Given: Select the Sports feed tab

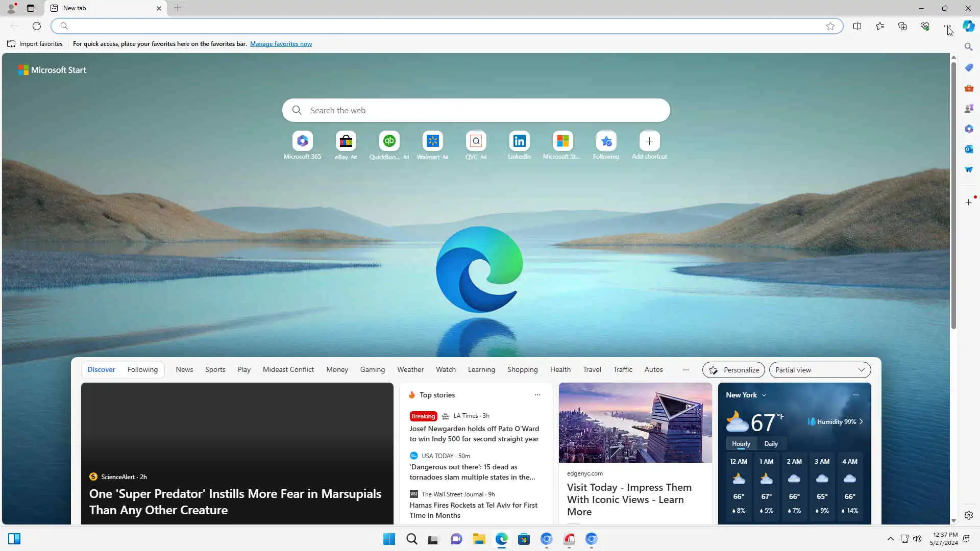Looking at the screenshot, I should (x=215, y=370).
